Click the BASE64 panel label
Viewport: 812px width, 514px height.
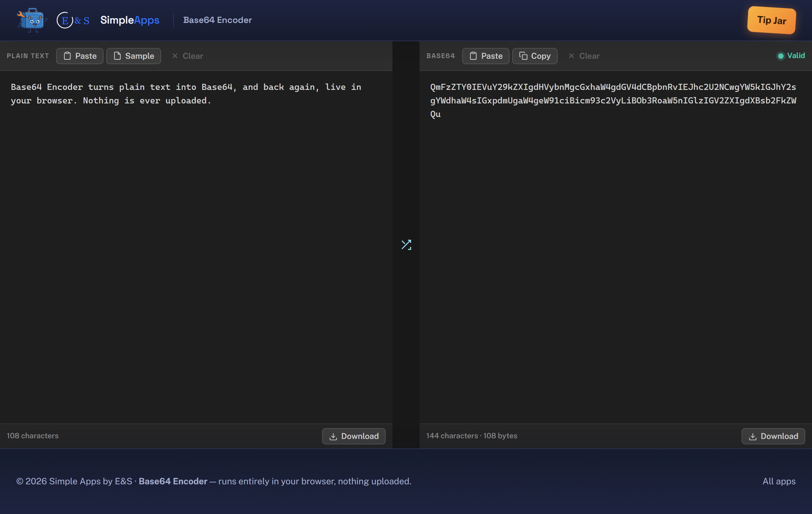[x=441, y=56]
